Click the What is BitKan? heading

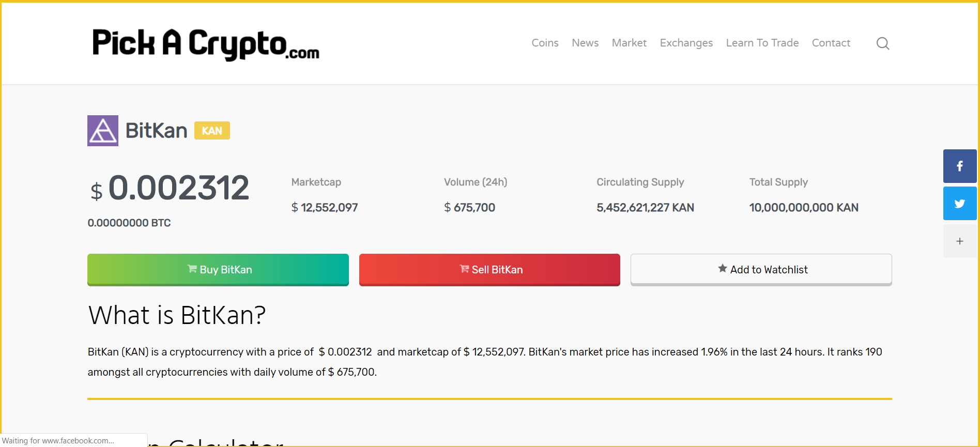click(177, 315)
